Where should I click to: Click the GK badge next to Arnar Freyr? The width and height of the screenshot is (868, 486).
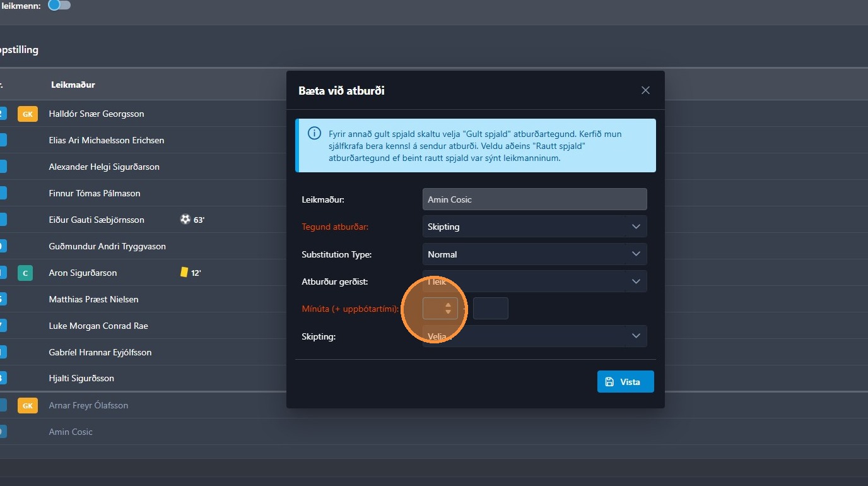tap(28, 406)
